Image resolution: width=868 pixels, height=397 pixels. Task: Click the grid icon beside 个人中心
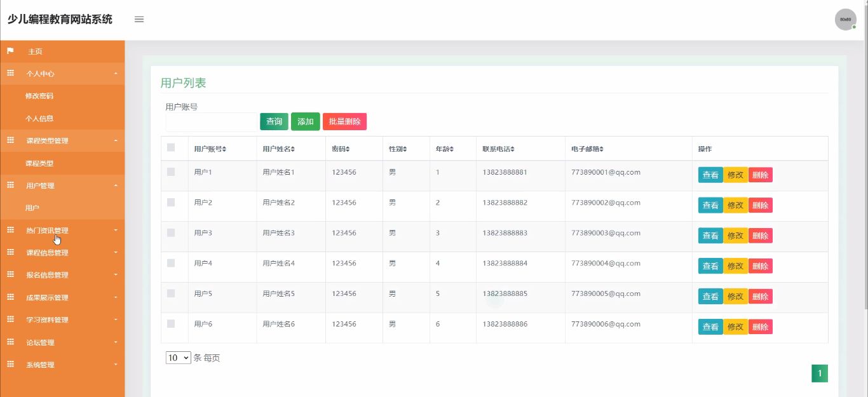click(x=10, y=73)
